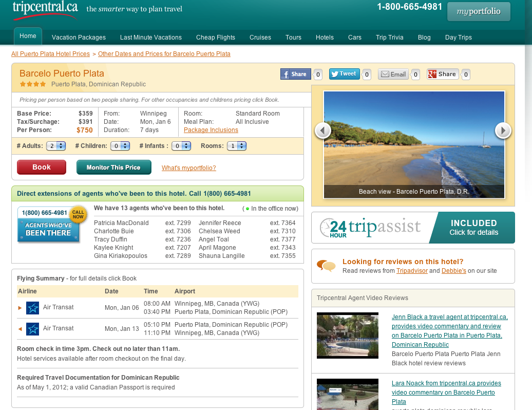Open the Trip Trivia page
The height and width of the screenshot is (410, 532).
pos(389,38)
